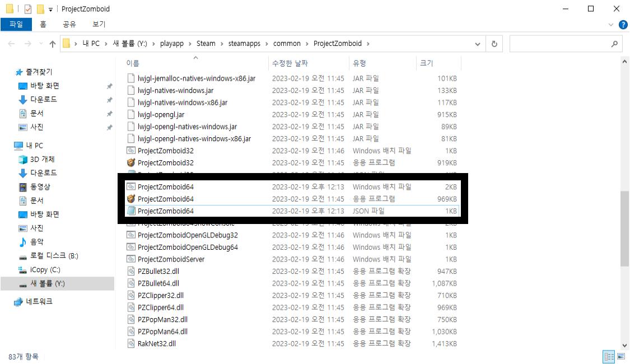The image size is (630, 364).
Task: Expand the steamapps breadcrumb chevron
Action: (x=267, y=44)
